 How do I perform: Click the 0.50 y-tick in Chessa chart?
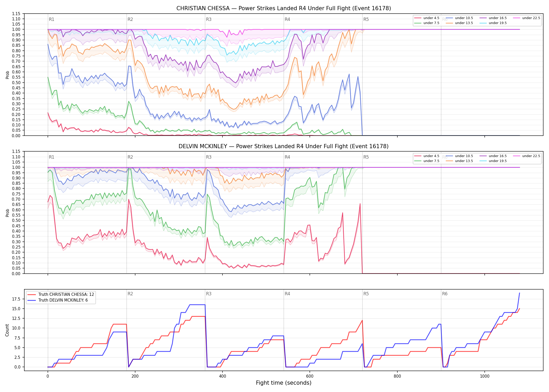point(16,83)
